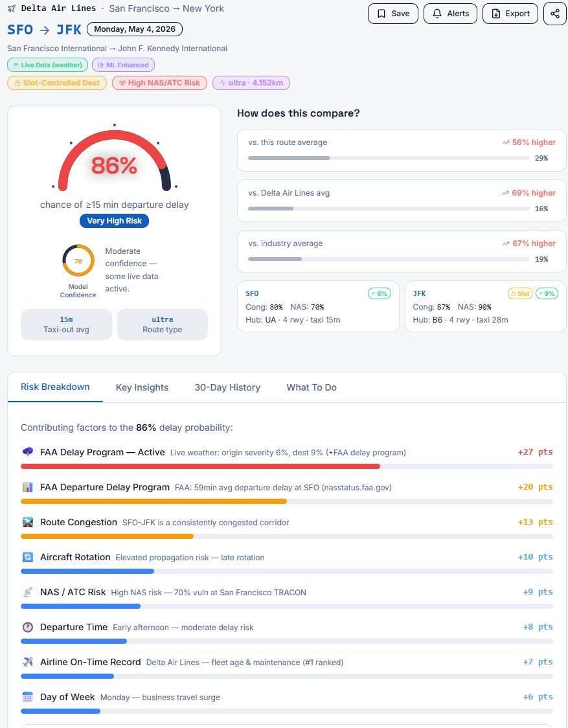Click the Very High Risk badge
Screen dimensions: 568x728
pos(114,220)
